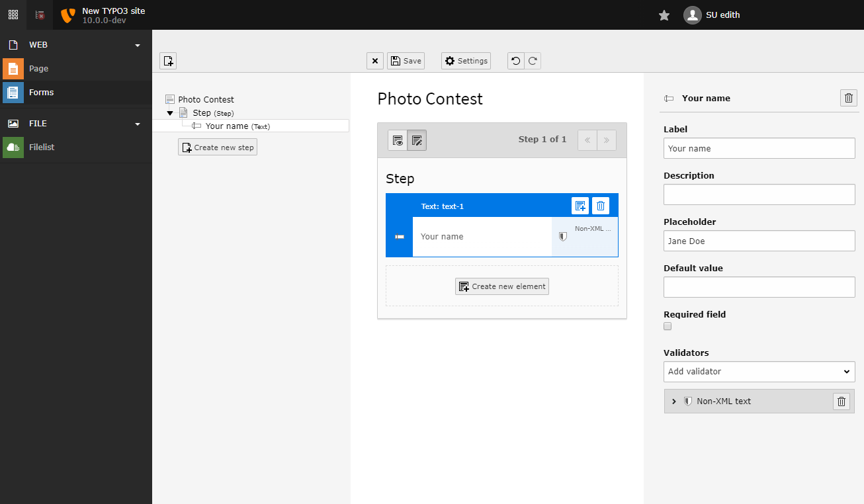Click the Placeholder field containing Jane Doe

point(759,241)
